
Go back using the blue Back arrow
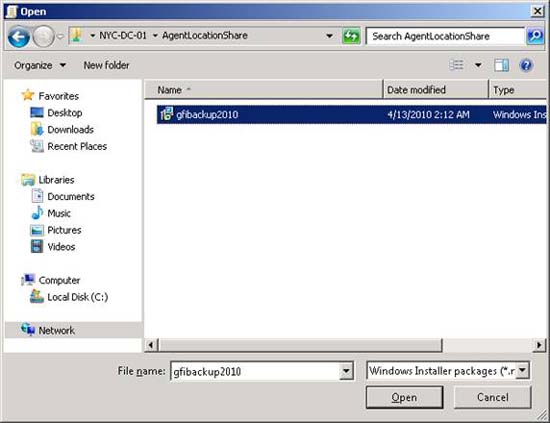coord(18,36)
